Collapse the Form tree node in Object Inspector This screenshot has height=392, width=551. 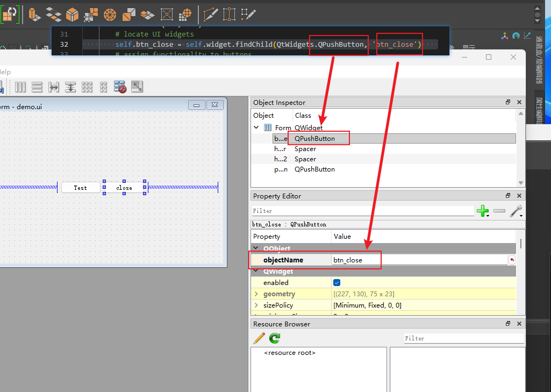click(256, 128)
